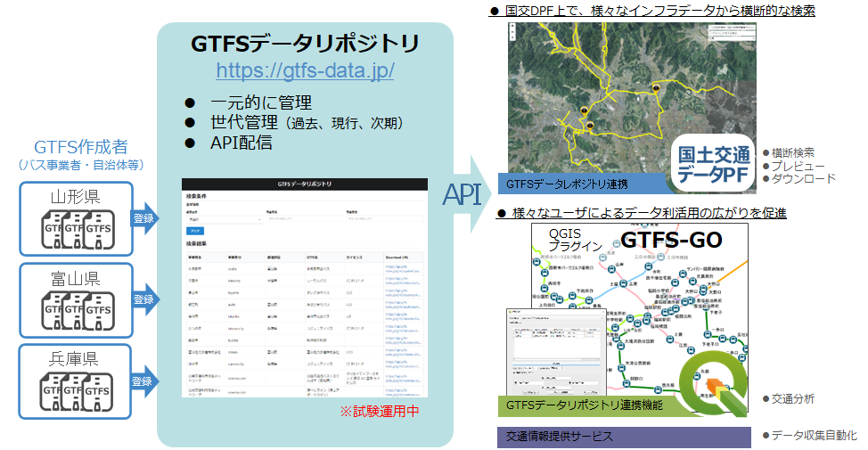Open Download URL link for 富山地方鉄道株式会社 row

(403, 352)
